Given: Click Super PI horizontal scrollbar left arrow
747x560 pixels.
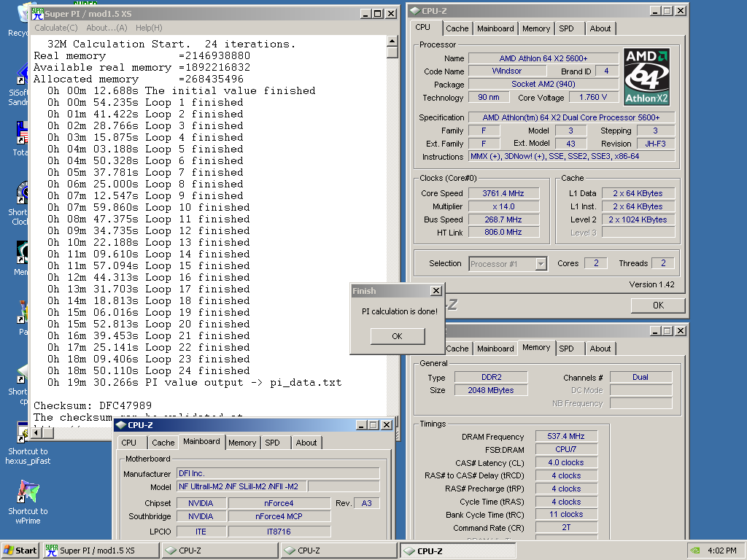Looking at the screenshot, I should pos(36,432).
